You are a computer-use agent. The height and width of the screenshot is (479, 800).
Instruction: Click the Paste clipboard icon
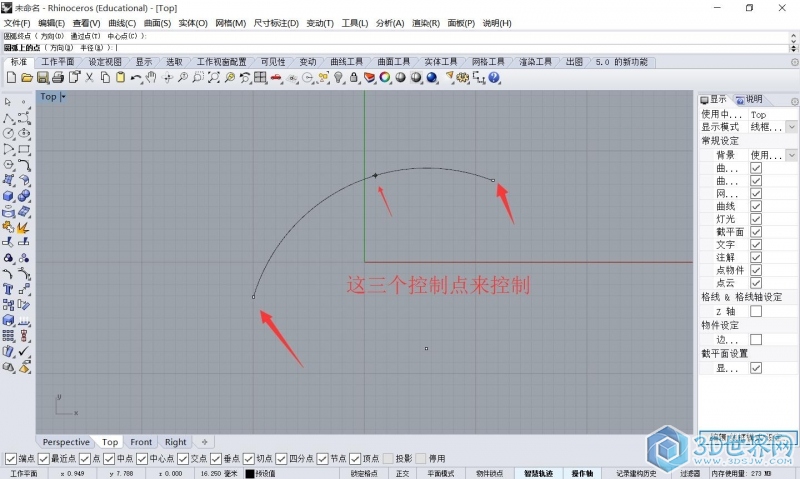(120, 78)
